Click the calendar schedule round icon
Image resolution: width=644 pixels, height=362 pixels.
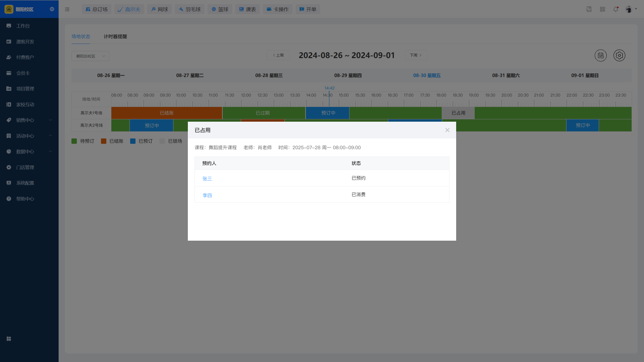600,55
